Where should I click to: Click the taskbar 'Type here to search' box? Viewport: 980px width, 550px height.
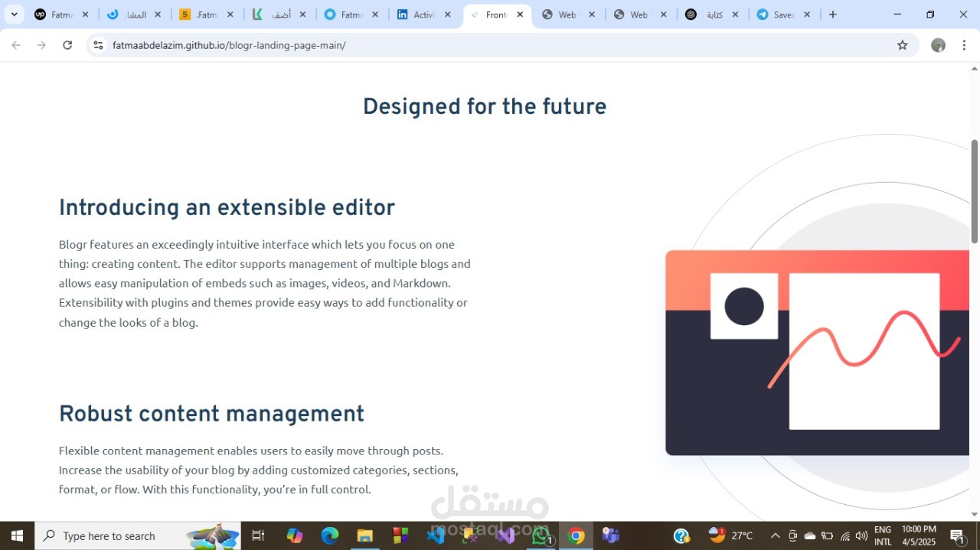[x=138, y=535]
